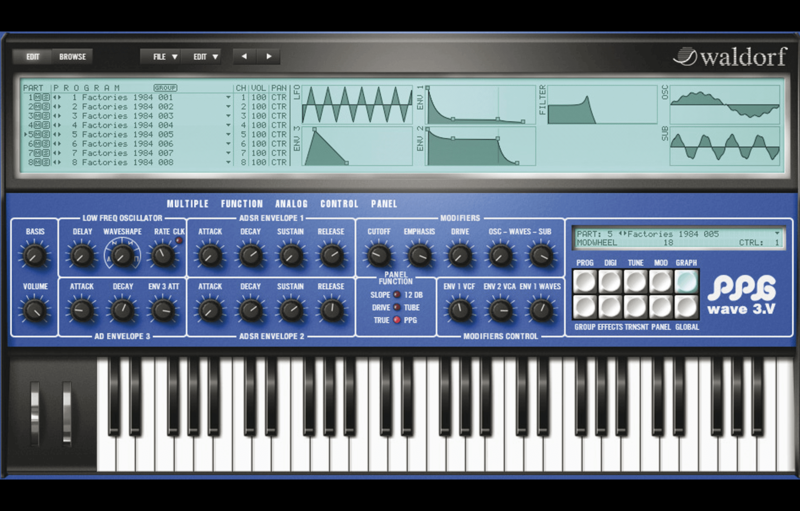Viewport: 800px width, 511px height.
Task: Open program list for Factories 1984 005 row
Action: click(229, 135)
